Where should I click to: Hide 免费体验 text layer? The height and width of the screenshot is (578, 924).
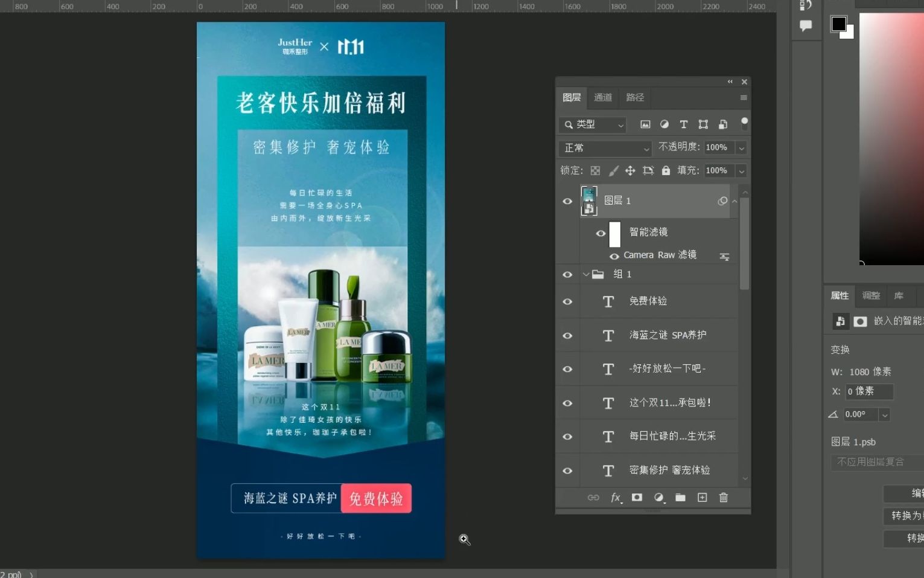click(x=567, y=301)
